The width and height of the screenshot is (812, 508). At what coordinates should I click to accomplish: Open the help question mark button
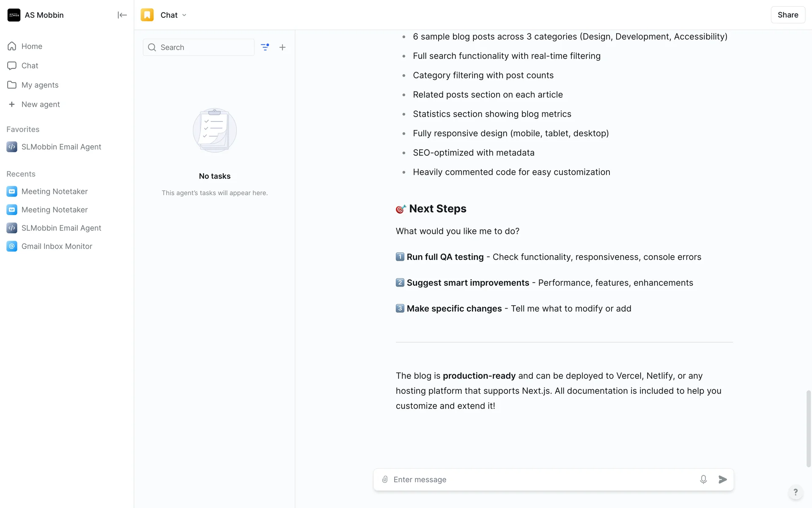coord(796,492)
